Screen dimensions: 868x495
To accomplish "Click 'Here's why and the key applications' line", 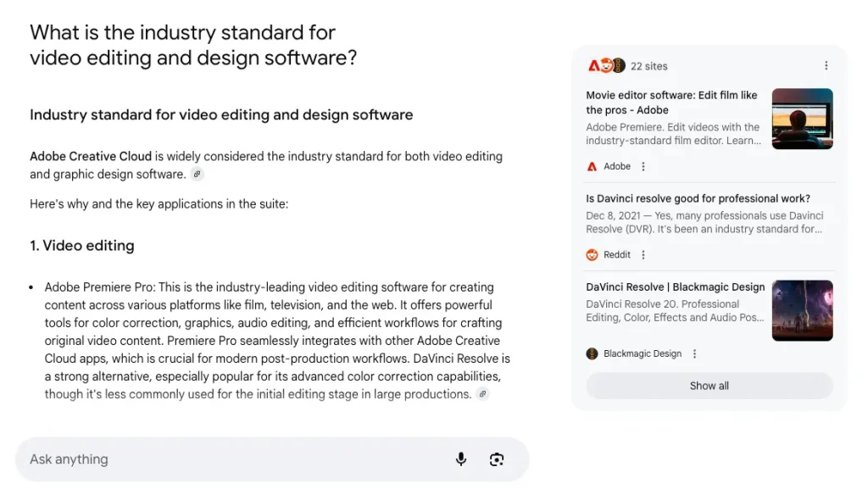I will (x=159, y=203).
